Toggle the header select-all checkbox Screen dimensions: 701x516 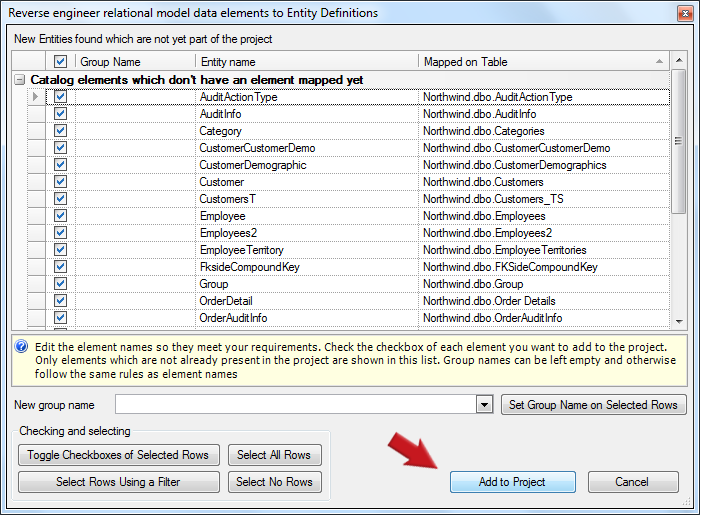click(x=60, y=61)
